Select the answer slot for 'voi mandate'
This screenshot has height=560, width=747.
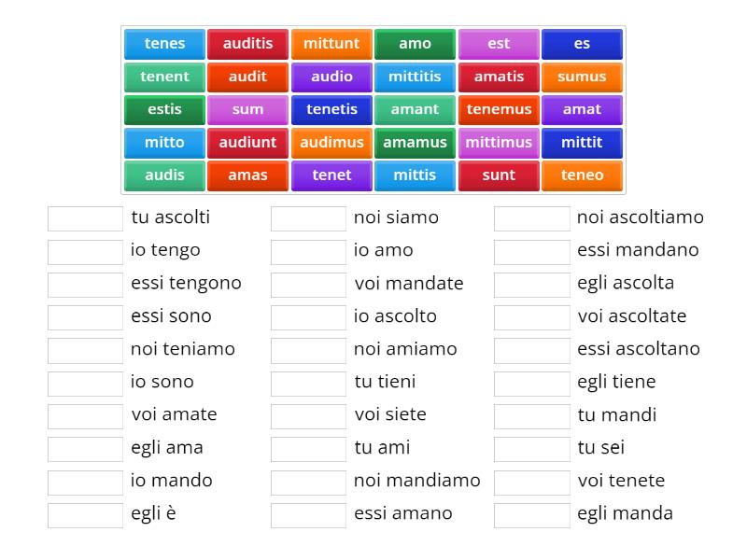[308, 283]
